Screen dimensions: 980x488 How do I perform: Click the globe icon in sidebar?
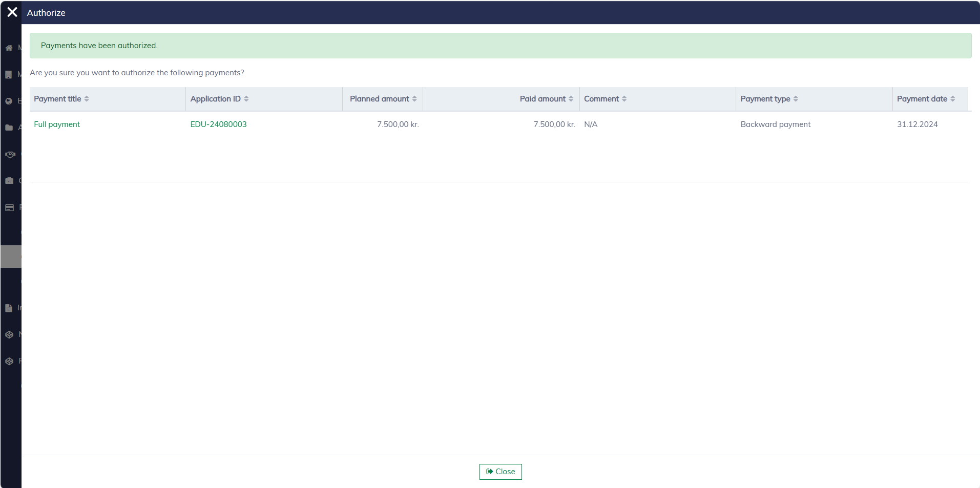(x=9, y=101)
